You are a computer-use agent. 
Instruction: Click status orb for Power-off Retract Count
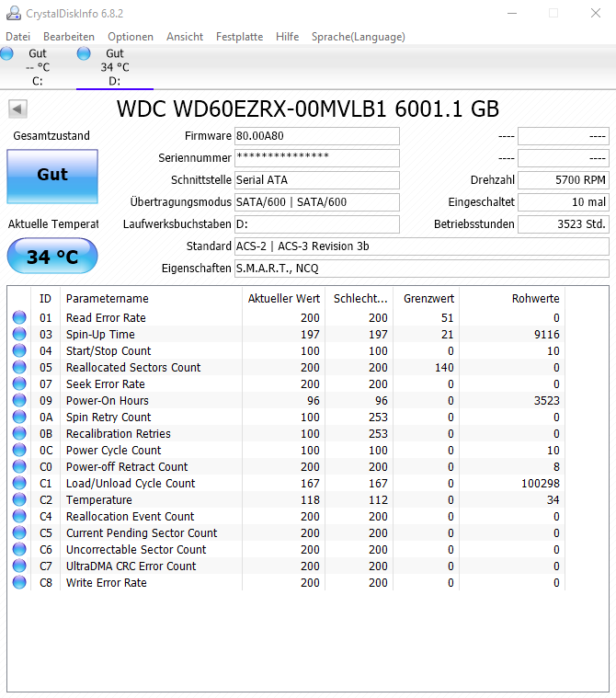tap(19, 466)
